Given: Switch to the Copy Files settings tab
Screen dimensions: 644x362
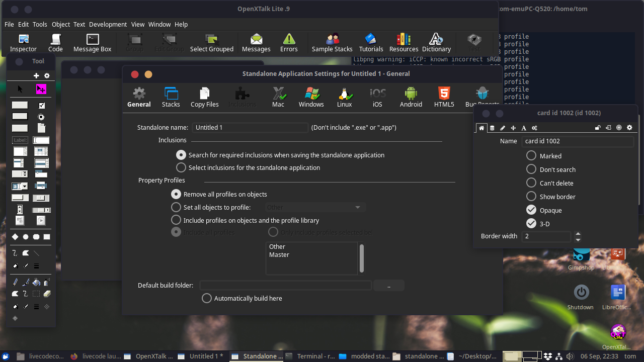Looking at the screenshot, I should pyautogui.click(x=205, y=97).
